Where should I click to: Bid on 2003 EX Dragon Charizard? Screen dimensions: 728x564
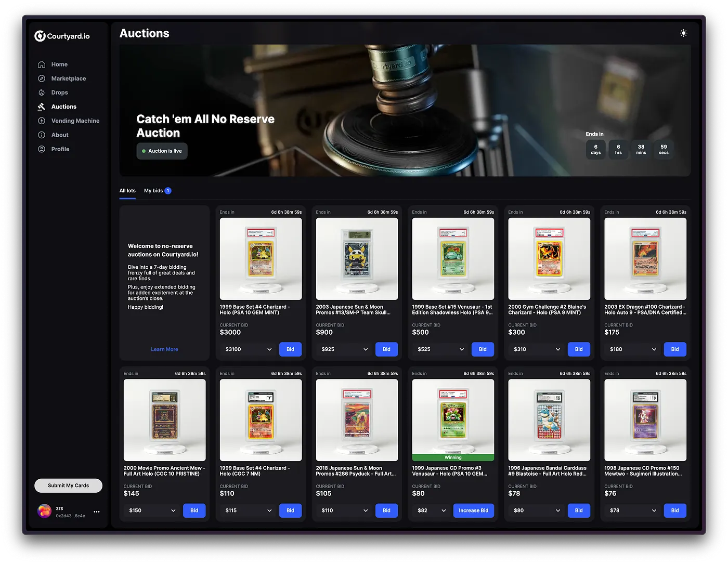point(675,349)
